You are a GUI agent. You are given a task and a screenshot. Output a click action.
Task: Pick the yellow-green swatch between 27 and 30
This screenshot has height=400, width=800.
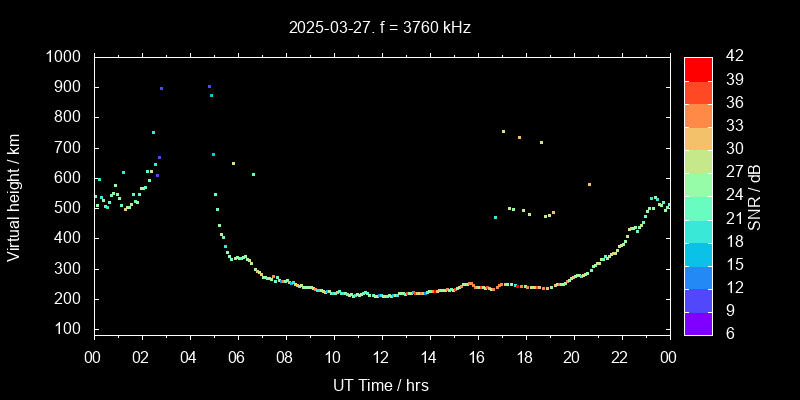click(x=698, y=160)
